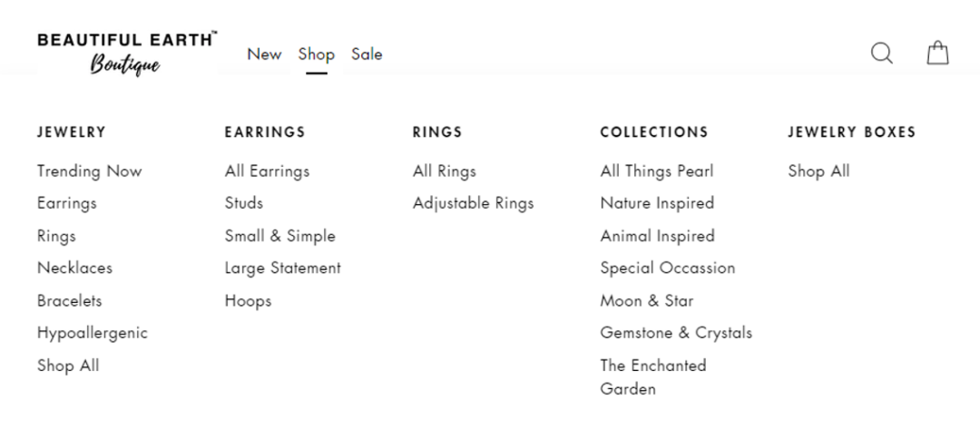The height and width of the screenshot is (439, 980).
Task: Click the Beautiful Earth Boutique logo
Action: [127, 54]
